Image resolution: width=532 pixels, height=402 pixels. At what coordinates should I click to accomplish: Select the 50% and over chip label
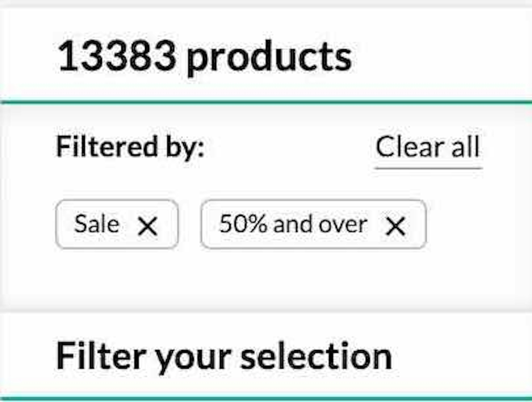pyautogui.click(x=293, y=224)
